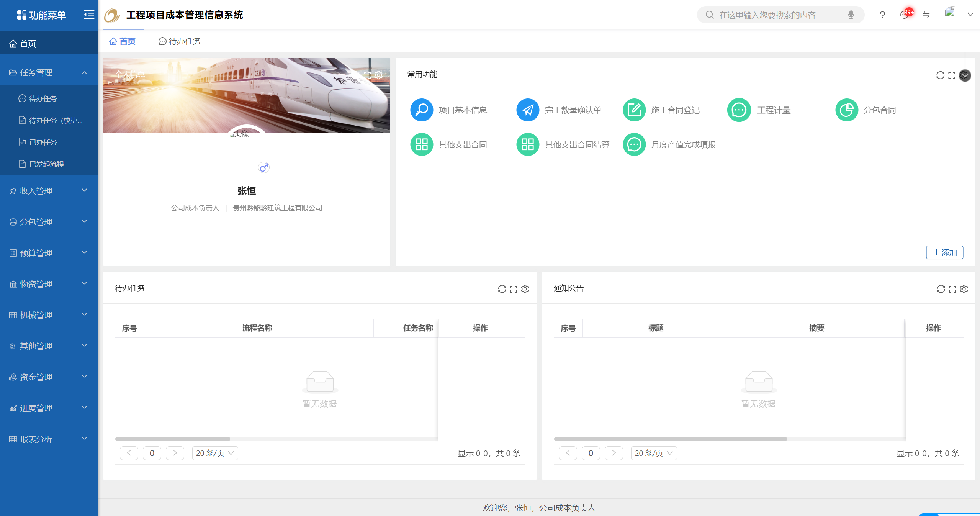Open 工程计量 chat bubble icon
Screen dimensions: 980x516
pos(739,110)
